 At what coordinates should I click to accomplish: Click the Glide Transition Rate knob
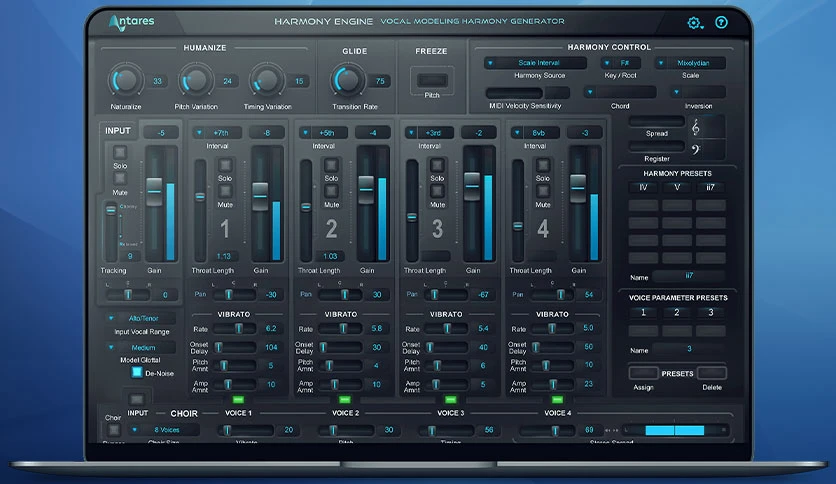[x=347, y=80]
